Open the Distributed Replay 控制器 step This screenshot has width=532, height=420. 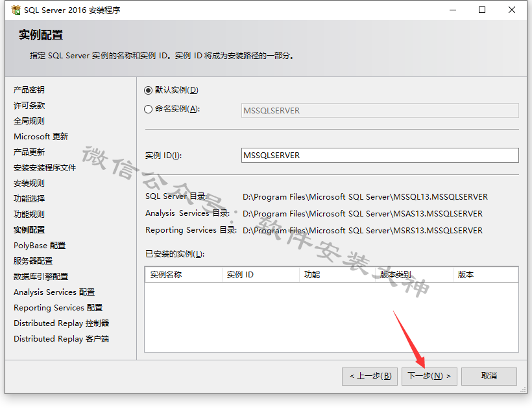coord(62,323)
